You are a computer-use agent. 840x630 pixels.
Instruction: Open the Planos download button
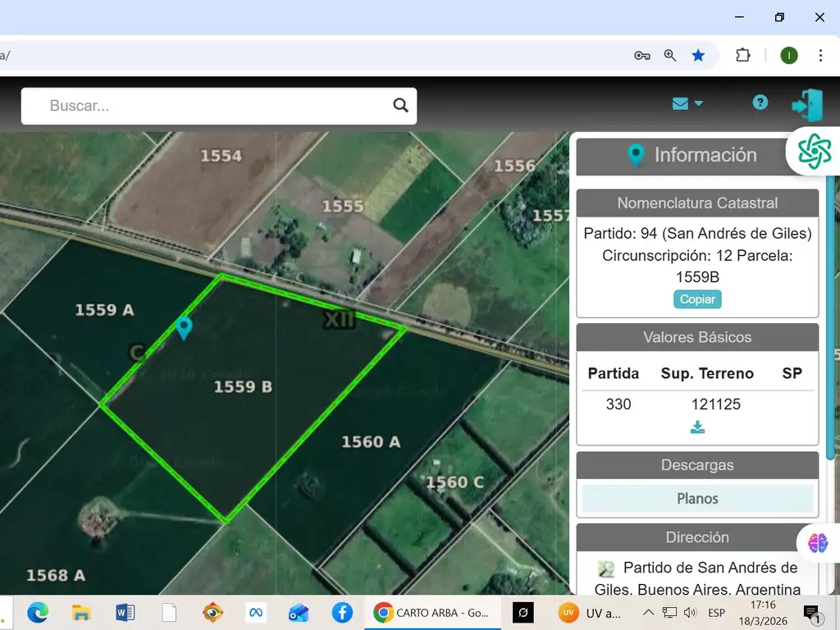point(697,499)
